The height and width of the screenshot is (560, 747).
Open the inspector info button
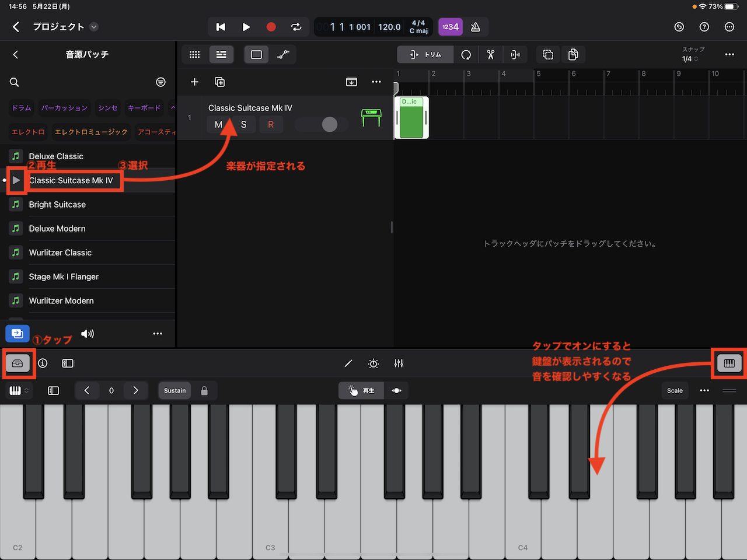coord(43,363)
